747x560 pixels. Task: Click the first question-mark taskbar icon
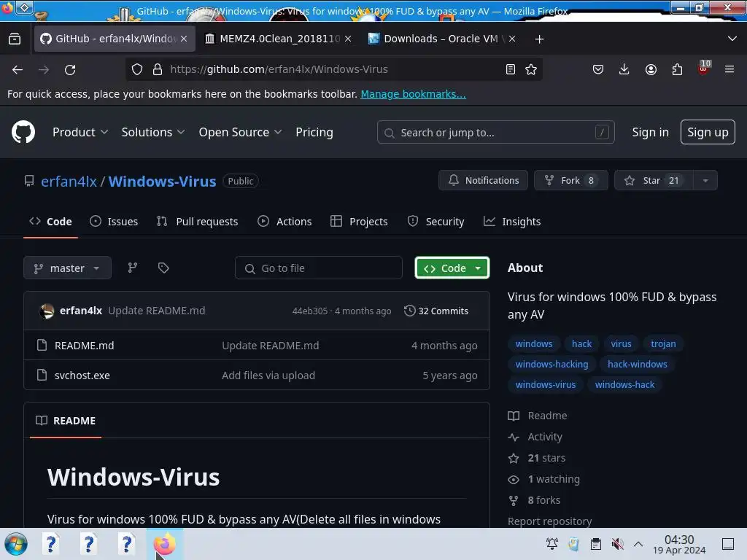[x=51, y=544]
